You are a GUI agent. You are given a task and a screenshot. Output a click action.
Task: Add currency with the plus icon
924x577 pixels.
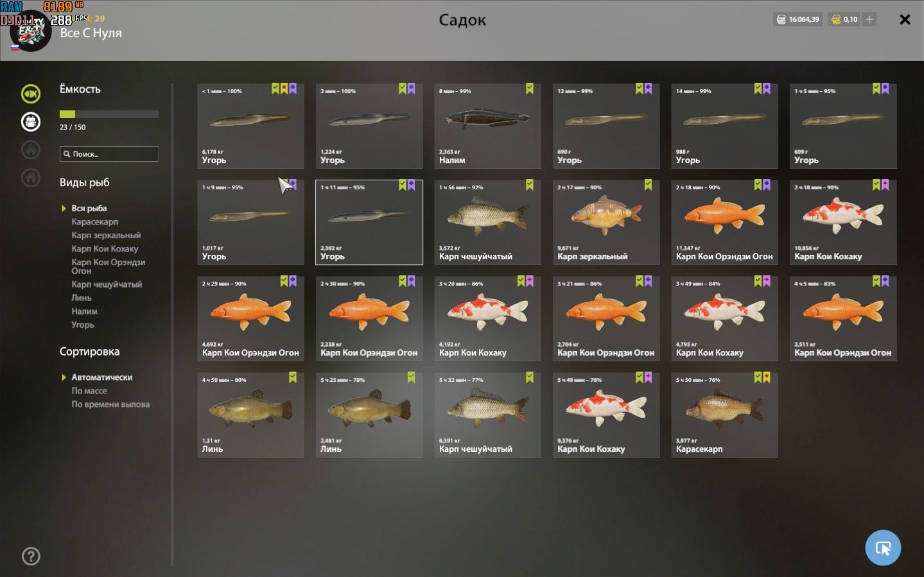[869, 19]
